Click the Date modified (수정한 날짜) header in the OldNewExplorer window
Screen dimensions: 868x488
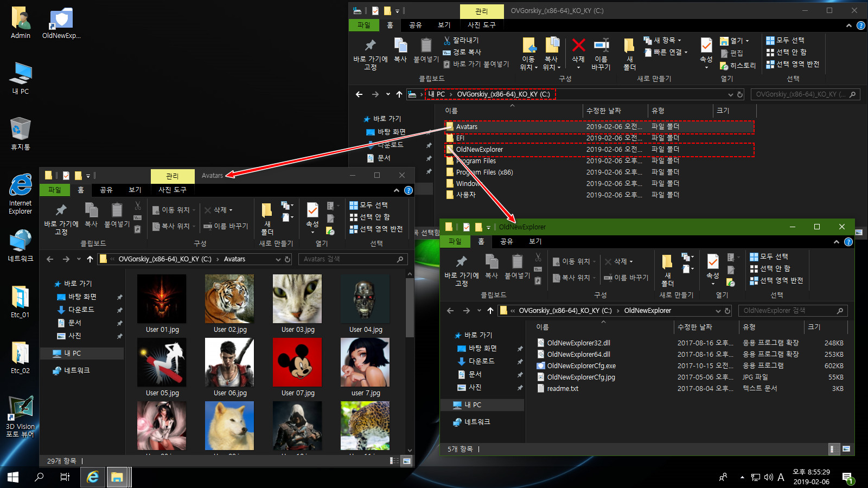coord(706,327)
